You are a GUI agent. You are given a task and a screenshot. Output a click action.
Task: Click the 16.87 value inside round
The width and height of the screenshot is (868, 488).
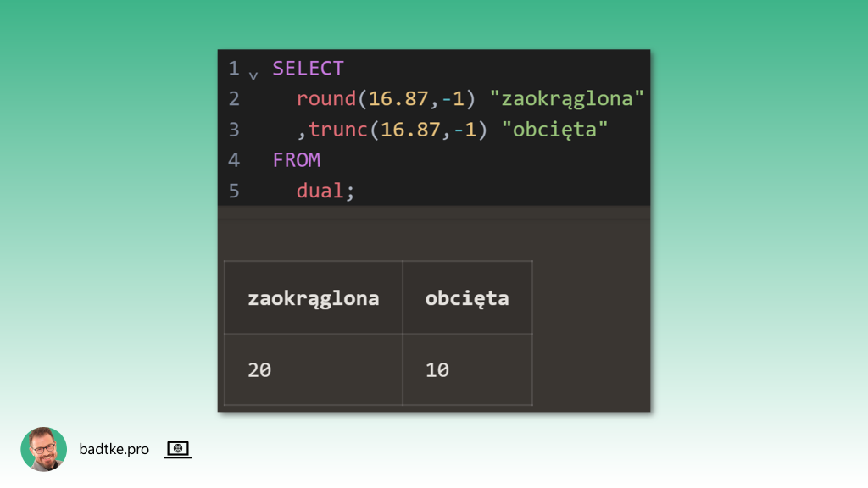click(x=398, y=99)
